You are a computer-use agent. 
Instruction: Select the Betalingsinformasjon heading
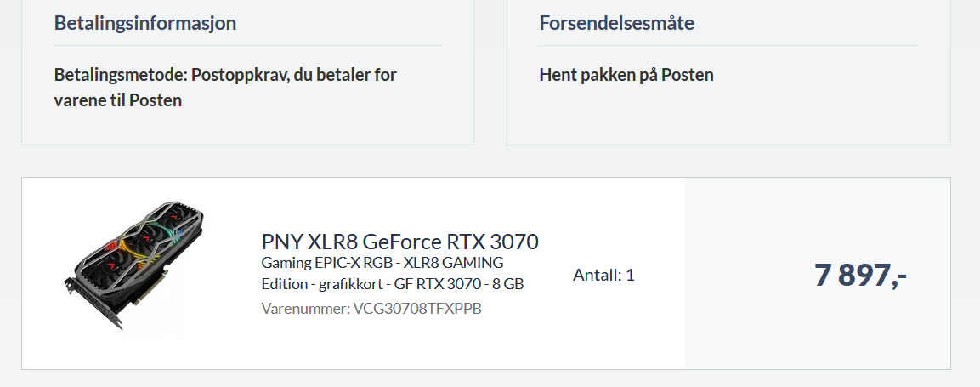pyautogui.click(x=145, y=24)
